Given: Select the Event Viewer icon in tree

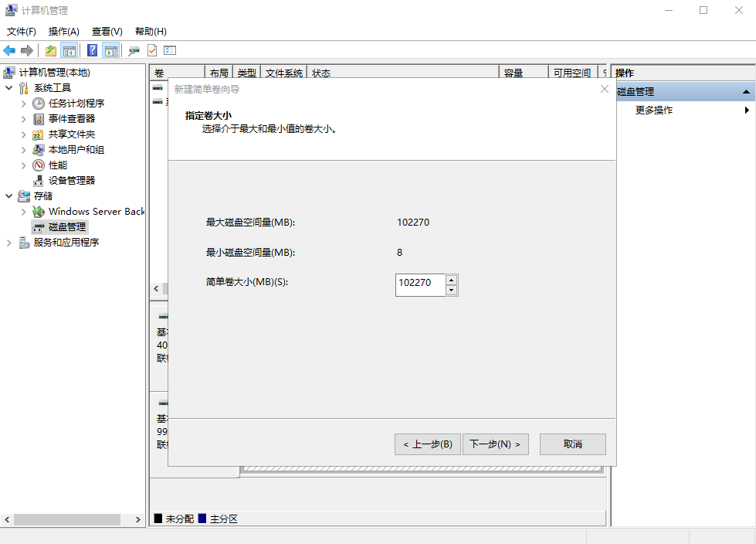Looking at the screenshot, I should point(39,119).
